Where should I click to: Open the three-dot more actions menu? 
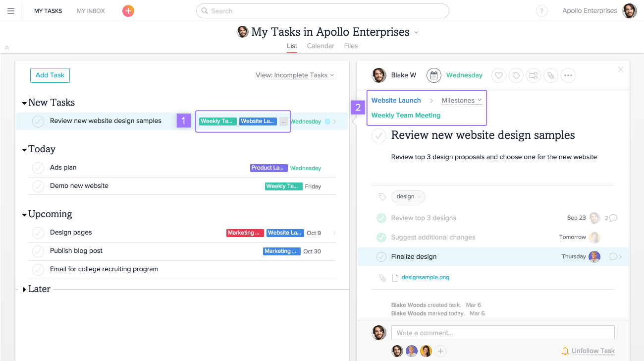pyautogui.click(x=568, y=75)
